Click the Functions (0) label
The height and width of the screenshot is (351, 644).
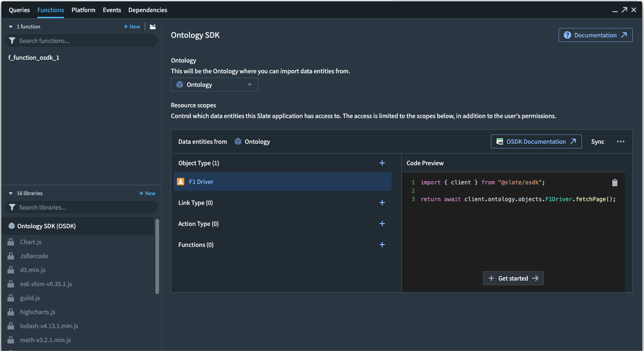point(196,245)
